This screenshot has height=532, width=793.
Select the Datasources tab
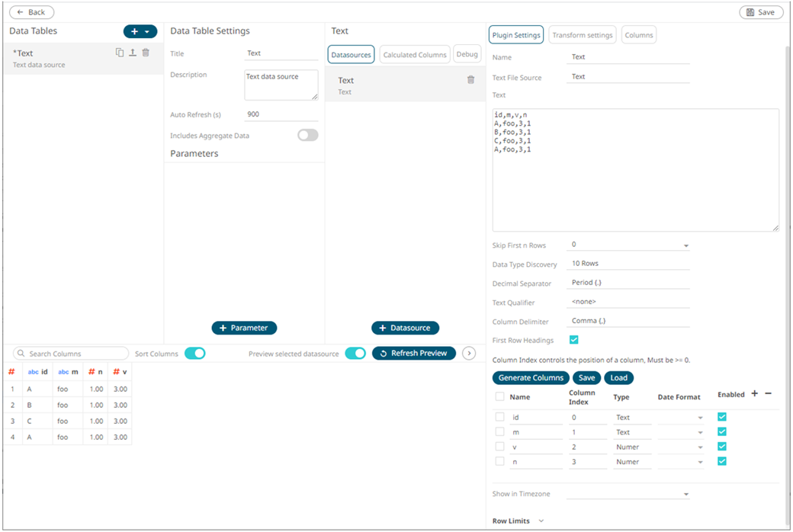click(351, 55)
